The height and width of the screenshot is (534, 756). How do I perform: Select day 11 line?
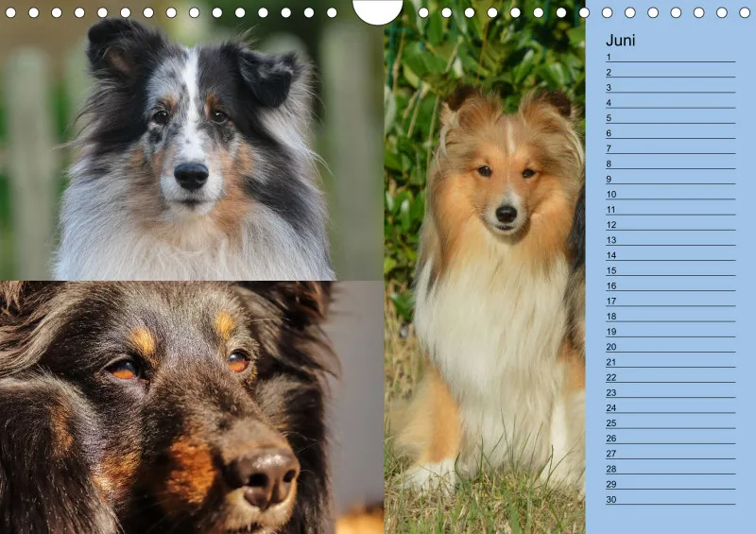coord(670,210)
